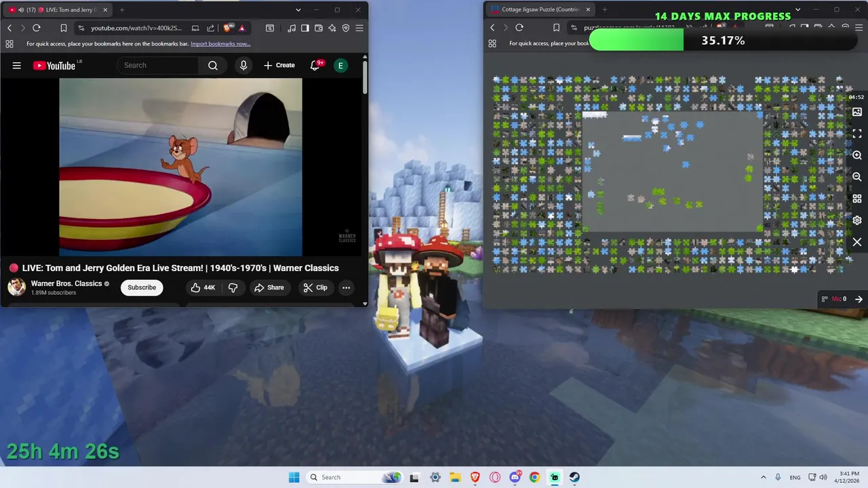This screenshot has height=488, width=868.
Task: Arrange puzzle pieces with grid icon
Action: pos(857,199)
